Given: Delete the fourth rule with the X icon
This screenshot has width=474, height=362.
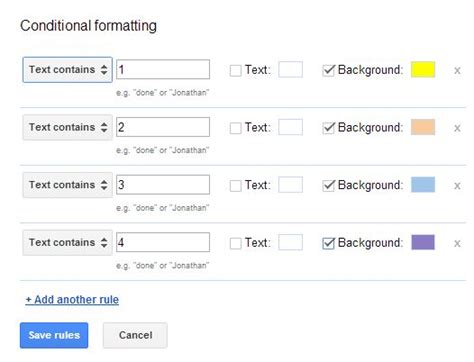Looking at the screenshot, I should (457, 244).
